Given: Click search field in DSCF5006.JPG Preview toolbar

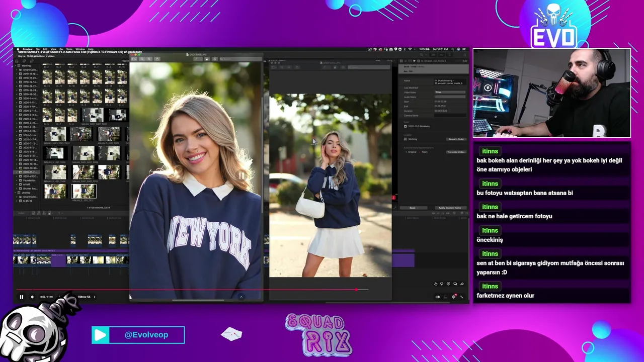Looking at the screenshot, I should tap(240, 59).
